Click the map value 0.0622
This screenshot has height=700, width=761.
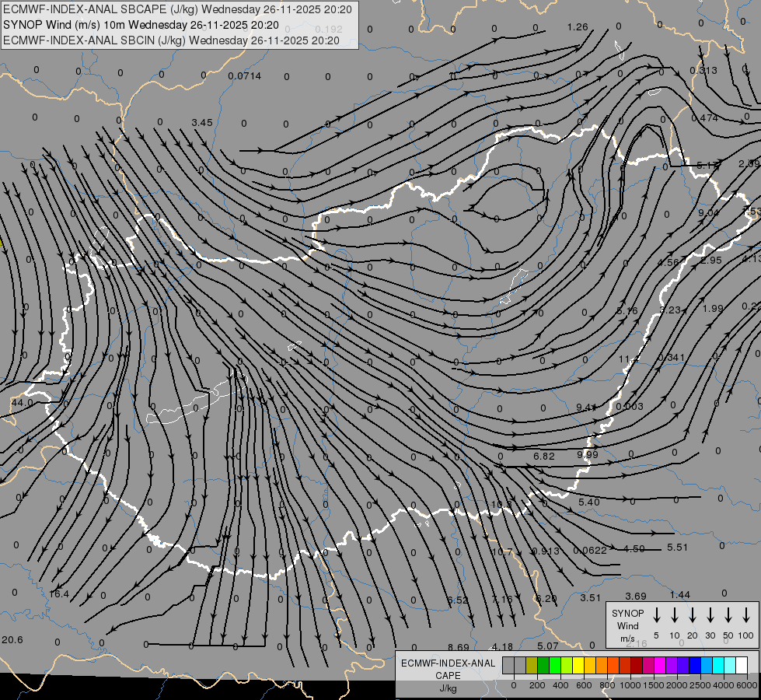point(590,550)
